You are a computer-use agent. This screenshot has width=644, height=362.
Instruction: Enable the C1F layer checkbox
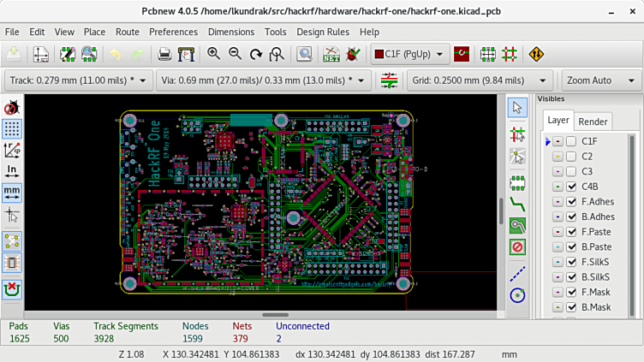click(x=571, y=141)
